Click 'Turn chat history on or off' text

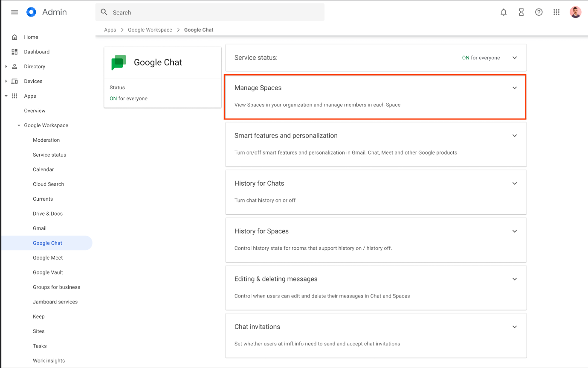(265, 201)
